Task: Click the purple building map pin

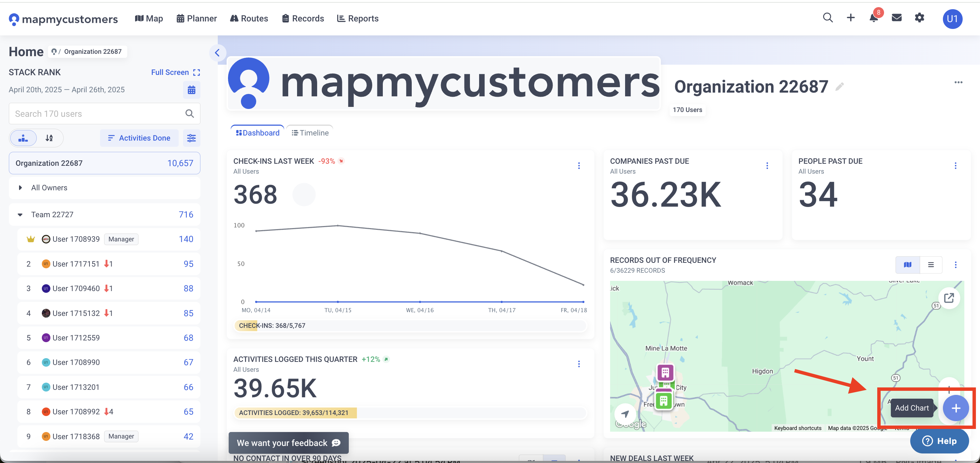Action: [x=665, y=372]
